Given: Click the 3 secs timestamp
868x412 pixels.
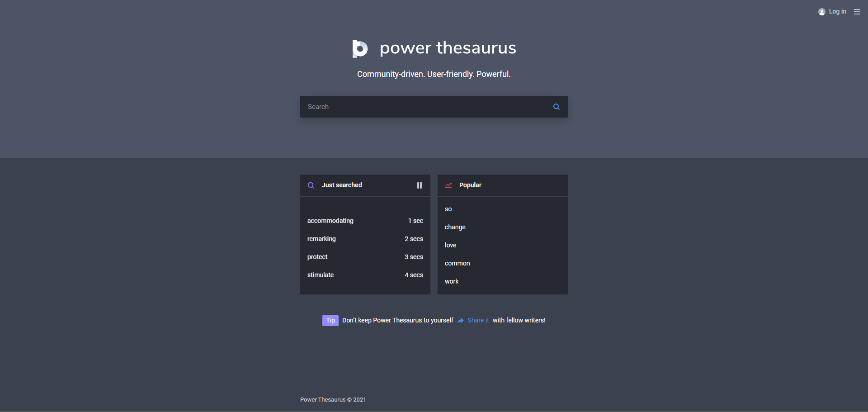Looking at the screenshot, I should click(x=414, y=257).
